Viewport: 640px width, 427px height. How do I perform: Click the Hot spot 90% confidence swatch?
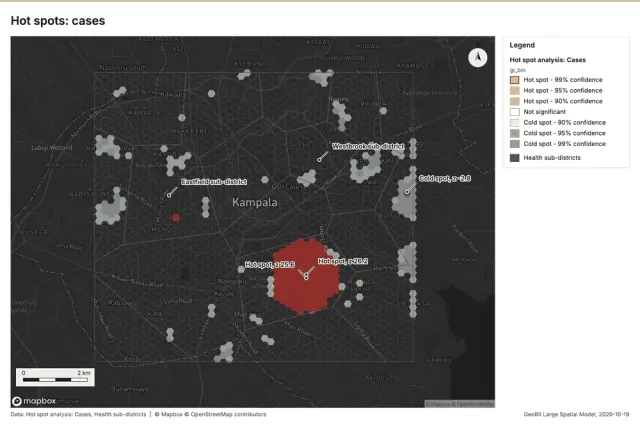click(x=515, y=101)
